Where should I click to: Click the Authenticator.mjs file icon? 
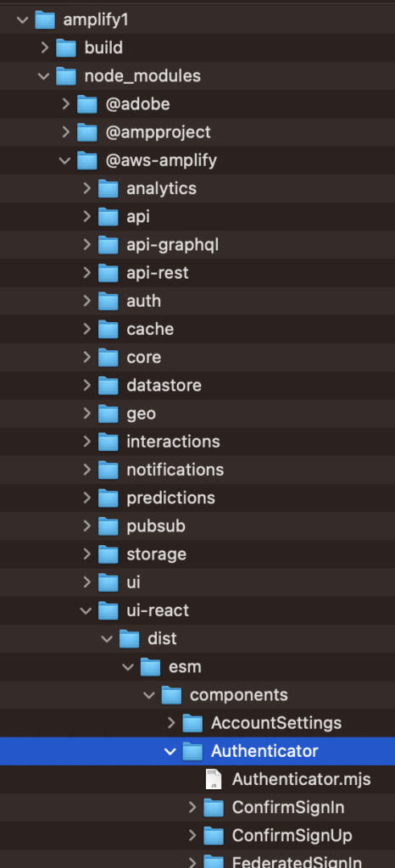(214, 779)
